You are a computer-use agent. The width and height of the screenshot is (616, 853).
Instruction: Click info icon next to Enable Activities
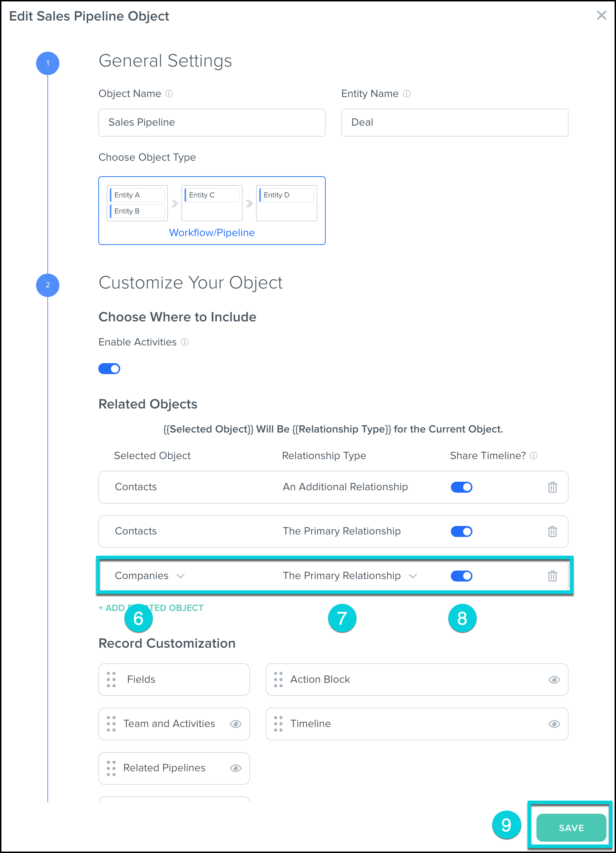tap(185, 342)
